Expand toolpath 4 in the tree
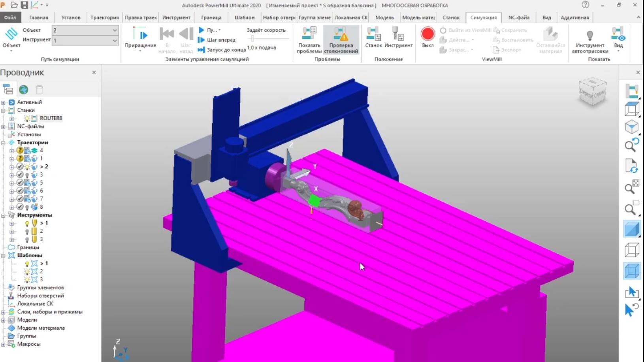 (11, 151)
